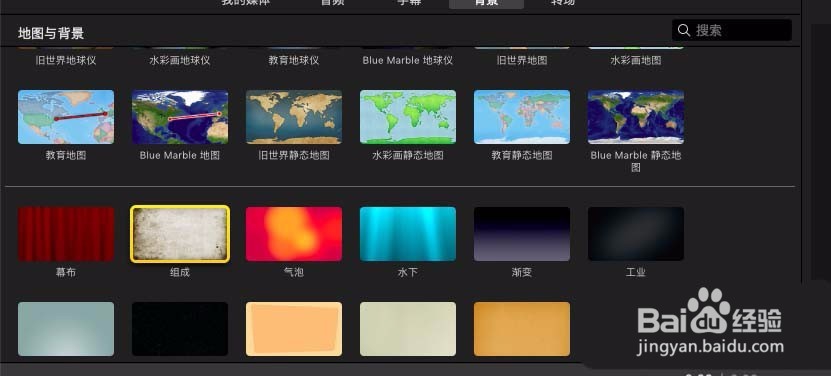Viewport: 831px width, 376px height.
Task: Choose the 教育静态地图 thumbnail
Action: point(521,117)
